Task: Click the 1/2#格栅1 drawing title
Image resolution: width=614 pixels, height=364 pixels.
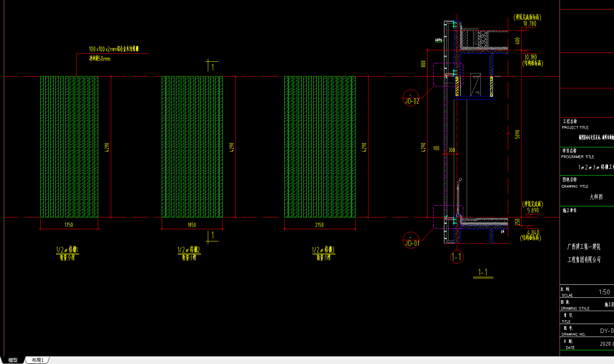Action: point(67,250)
